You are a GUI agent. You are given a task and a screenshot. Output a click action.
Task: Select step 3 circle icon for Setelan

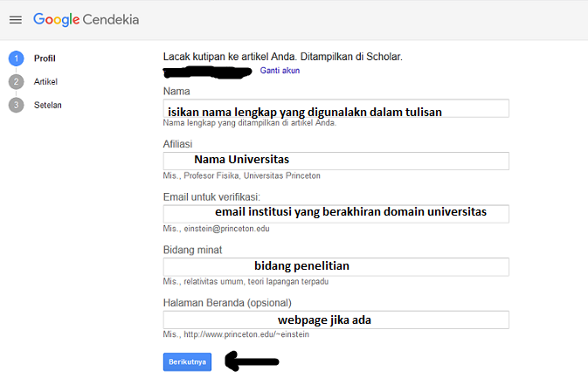[16, 106]
